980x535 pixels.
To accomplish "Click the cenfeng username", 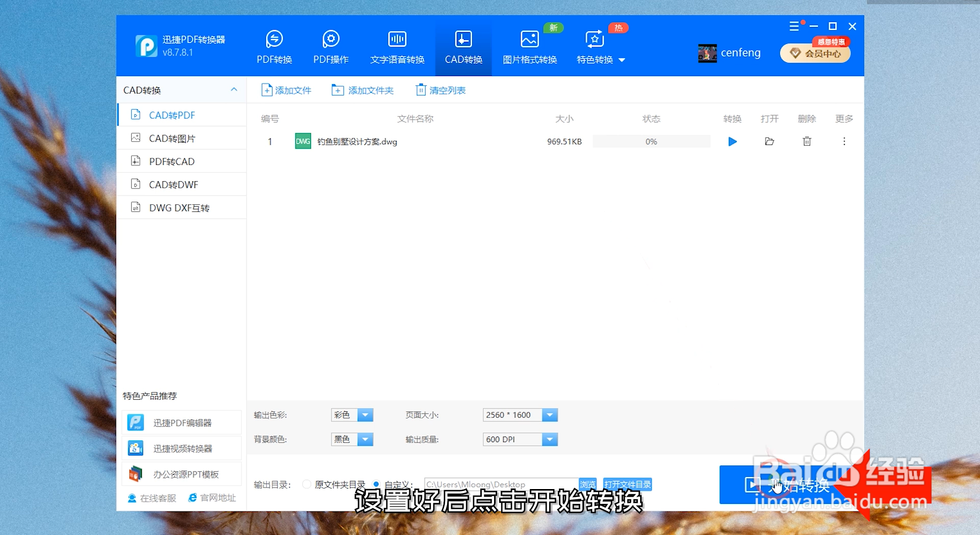I will (x=741, y=53).
